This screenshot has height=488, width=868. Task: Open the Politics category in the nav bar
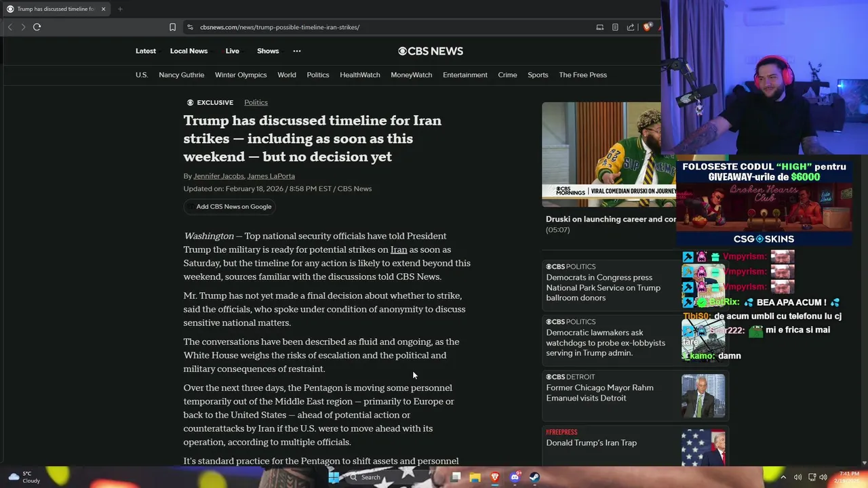coord(318,75)
